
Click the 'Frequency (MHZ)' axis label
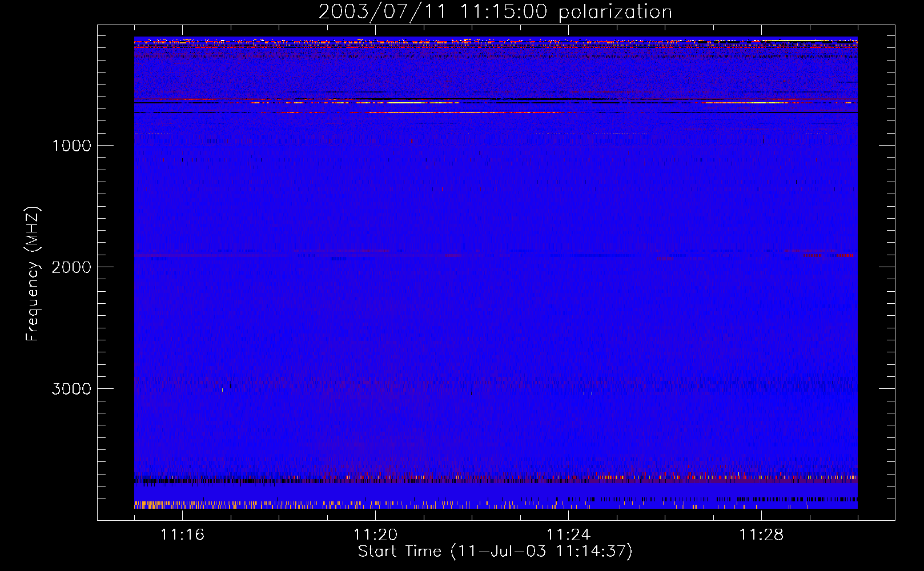pos(33,274)
